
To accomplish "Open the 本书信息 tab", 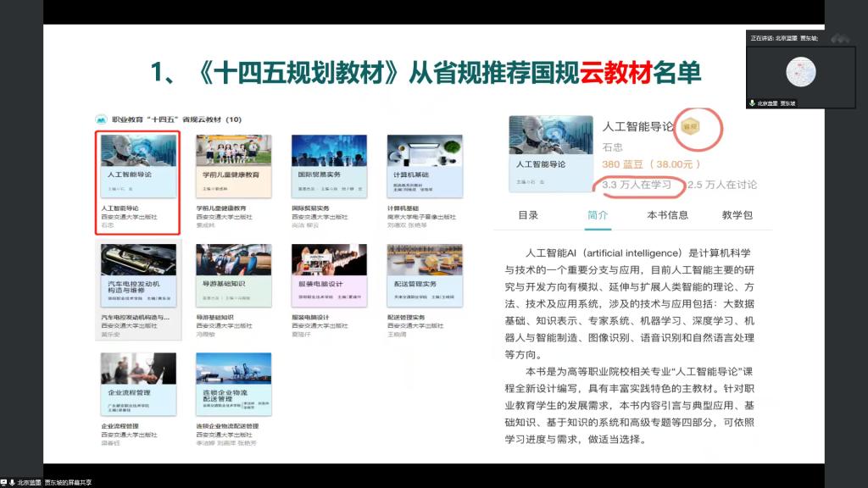I will click(667, 215).
